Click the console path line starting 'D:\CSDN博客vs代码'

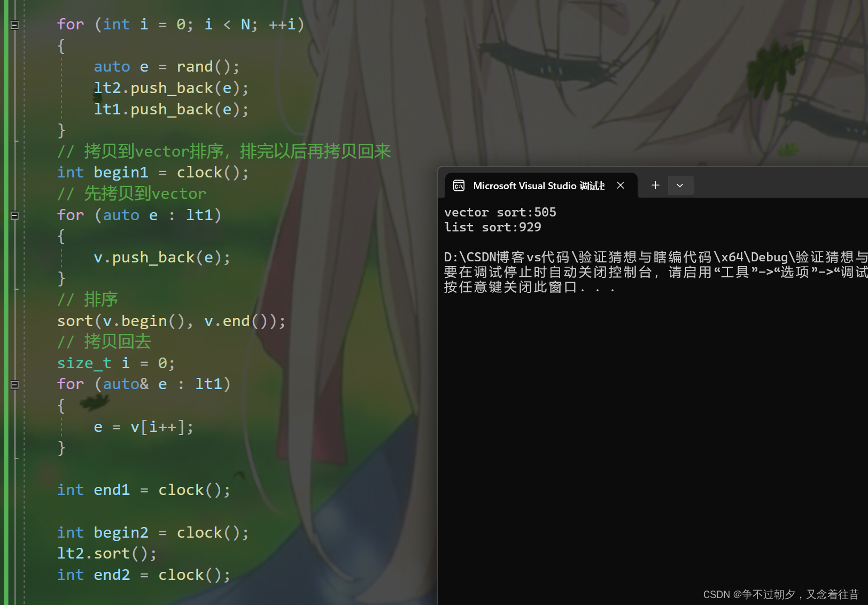656,257
